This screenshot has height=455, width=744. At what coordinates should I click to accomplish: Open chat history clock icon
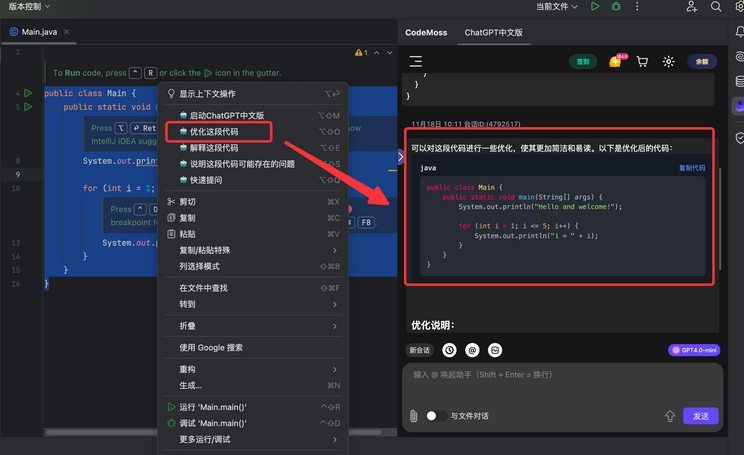point(449,350)
